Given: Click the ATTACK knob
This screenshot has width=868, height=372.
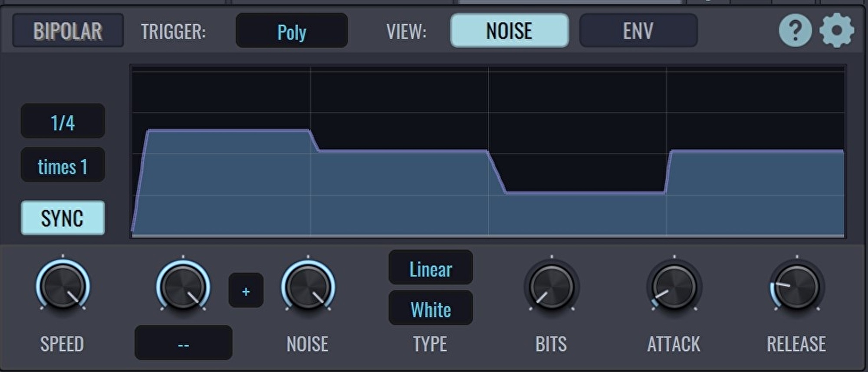Looking at the screenshot, I should 674,287.
